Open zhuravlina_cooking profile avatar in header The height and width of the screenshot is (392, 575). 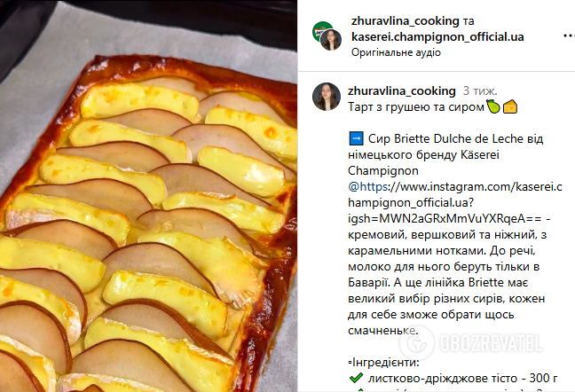(x=331, y=40)
